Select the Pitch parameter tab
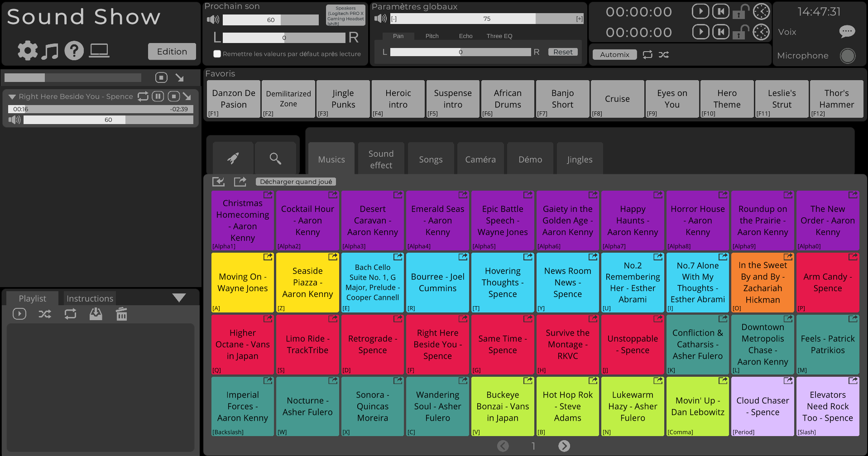 (x=432, y=36)
